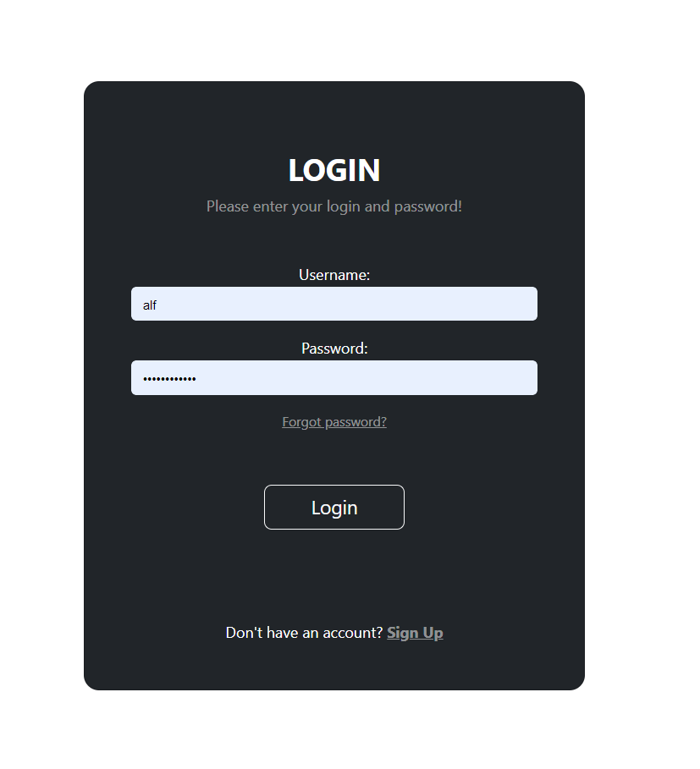Place cursor on 'alf' username text
The width and height of the screenshot is (700, 769).
[150, 305]
